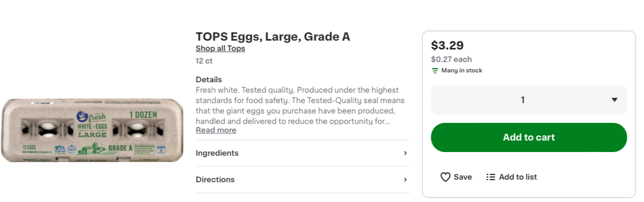
Task: Click the $0.27 each unit price
Action: click(x=451, y=60)
